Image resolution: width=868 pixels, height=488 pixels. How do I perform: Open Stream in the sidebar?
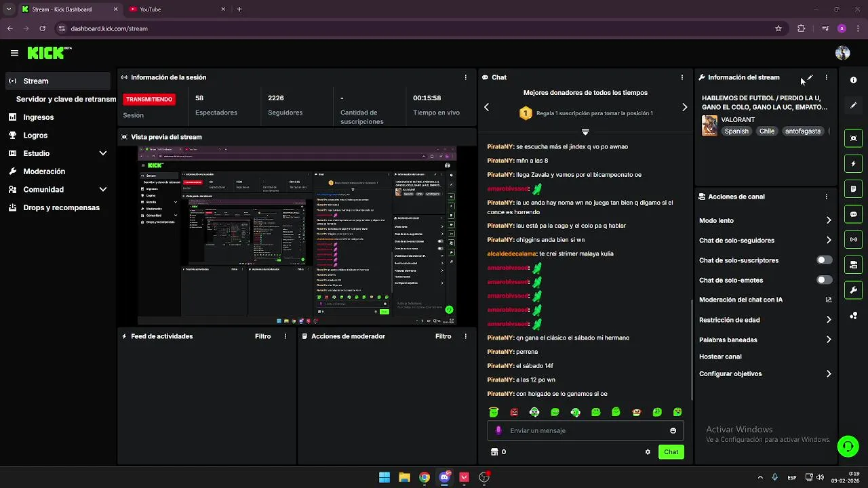[x=58, y=81]
